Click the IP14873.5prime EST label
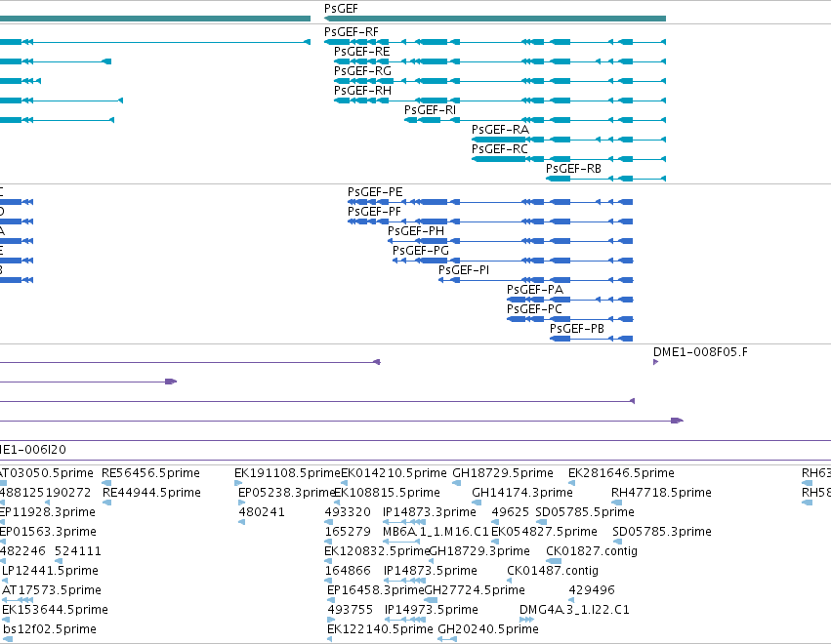Screen dimensions: 831x644 (431, 572)
